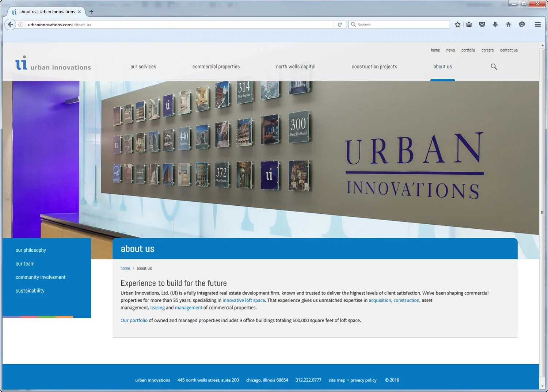Image resolution: width=548 pixels, height=392 pixels.
Task: Click the browser back arrow button
Action: pyautogui.click(x=10, y=24)
